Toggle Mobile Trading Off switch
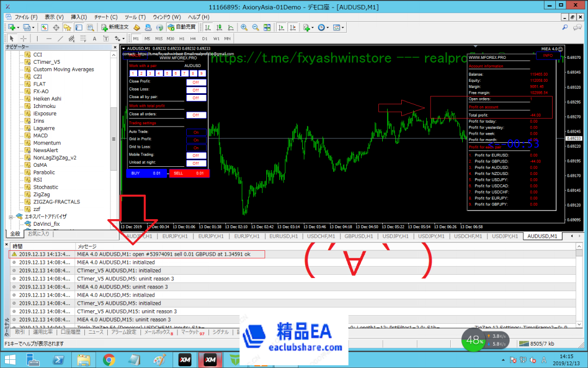Viewport: 588px width, 368px height. (195, 155)
